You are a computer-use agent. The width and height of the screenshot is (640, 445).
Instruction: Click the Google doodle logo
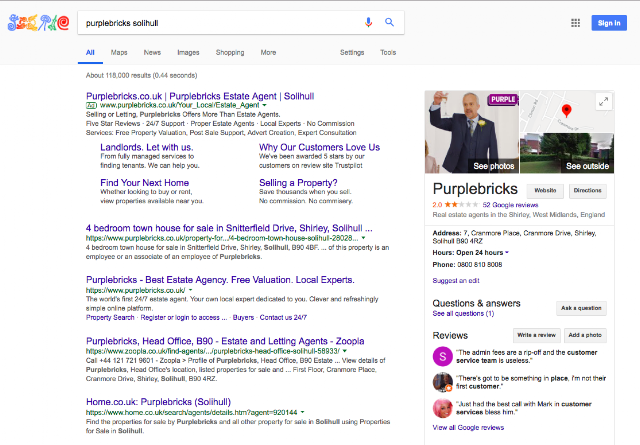tap(38, 23)
